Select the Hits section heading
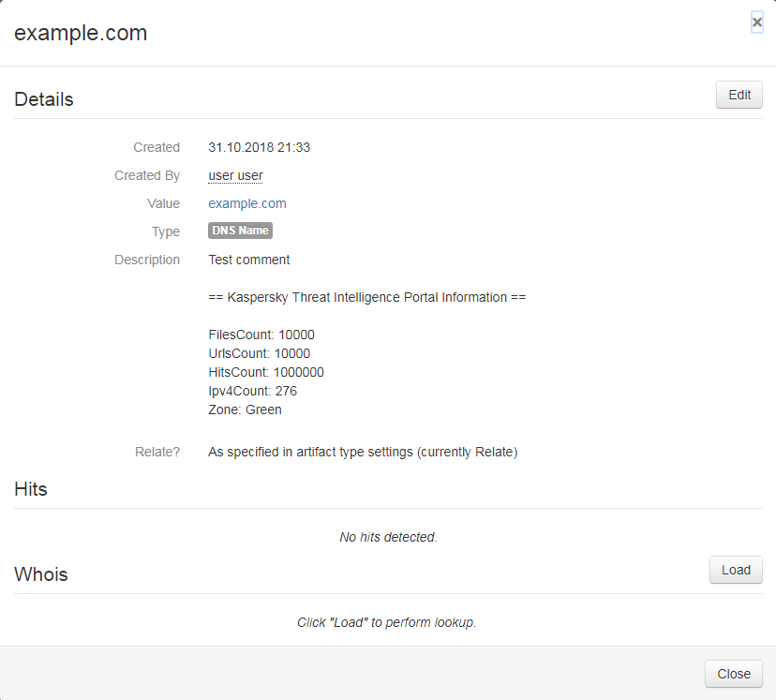Viewport: 776px width, 700px height. tap(31, 489)
